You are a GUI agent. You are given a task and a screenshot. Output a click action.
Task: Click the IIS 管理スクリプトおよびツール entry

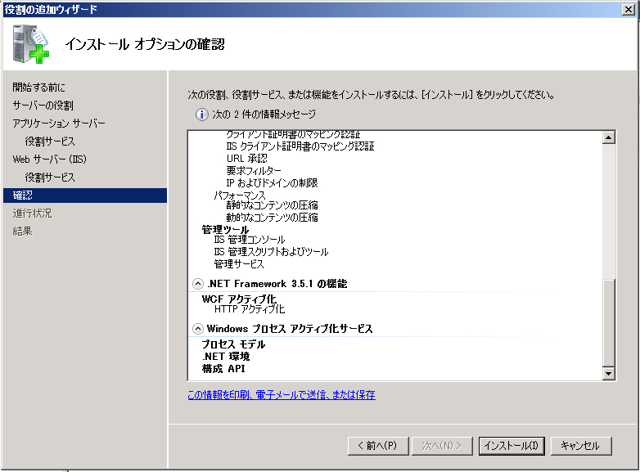click(271, 252)
